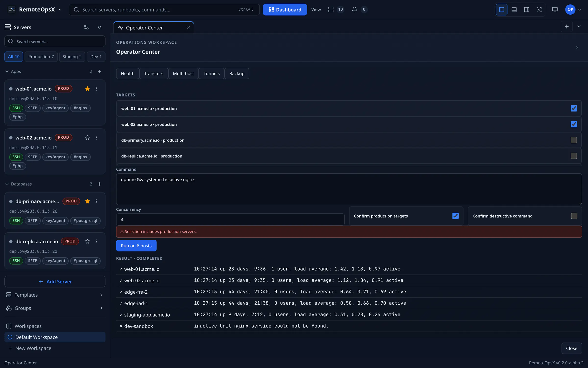This screenshot has width=588, height=368.
Task: Collapse the Apps server group
Action: coord(7,71)
